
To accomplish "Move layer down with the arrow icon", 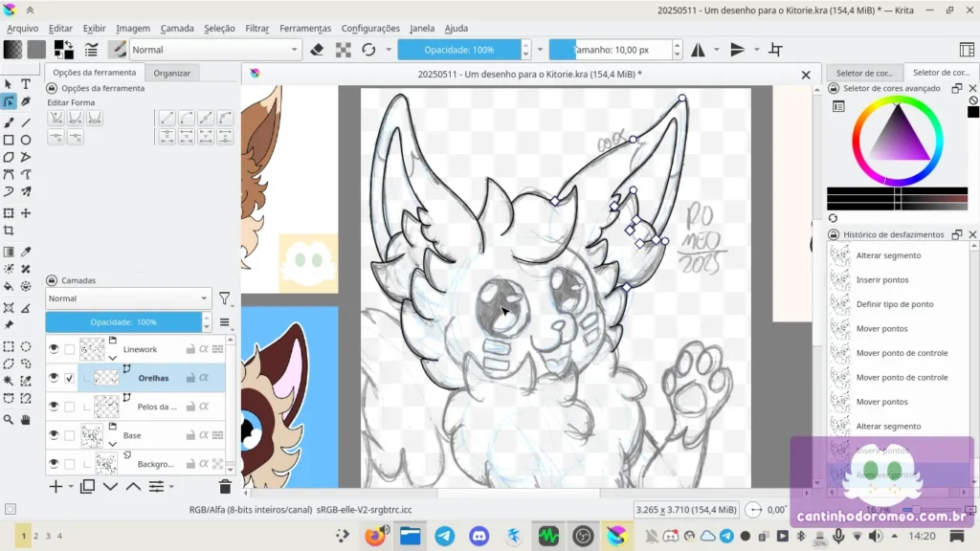I will pos(111,486).
